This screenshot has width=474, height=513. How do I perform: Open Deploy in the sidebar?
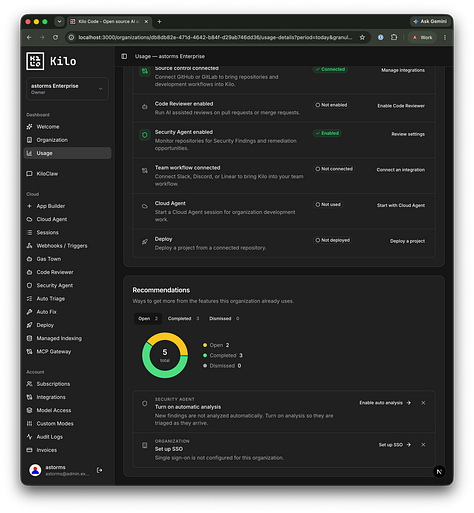point(67,325)
